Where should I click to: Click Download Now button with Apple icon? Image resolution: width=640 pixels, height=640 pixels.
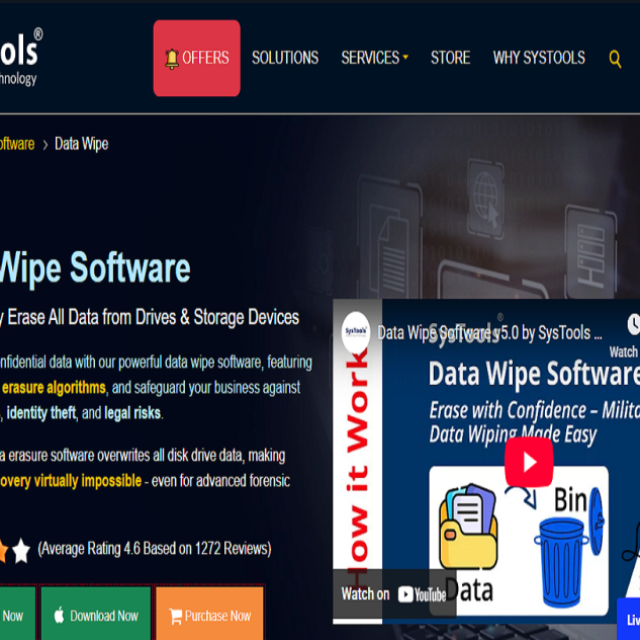pos(96,615)
